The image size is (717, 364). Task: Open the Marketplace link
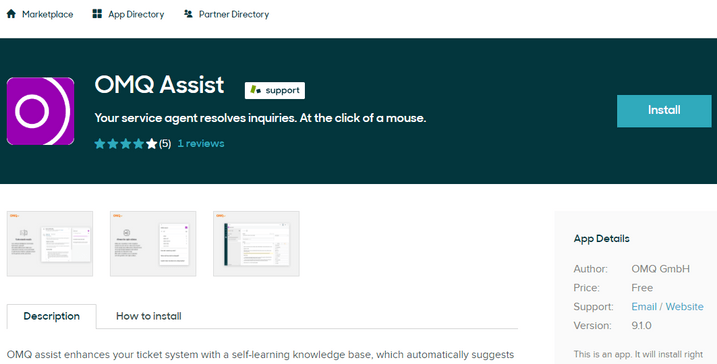click(48, 14)
